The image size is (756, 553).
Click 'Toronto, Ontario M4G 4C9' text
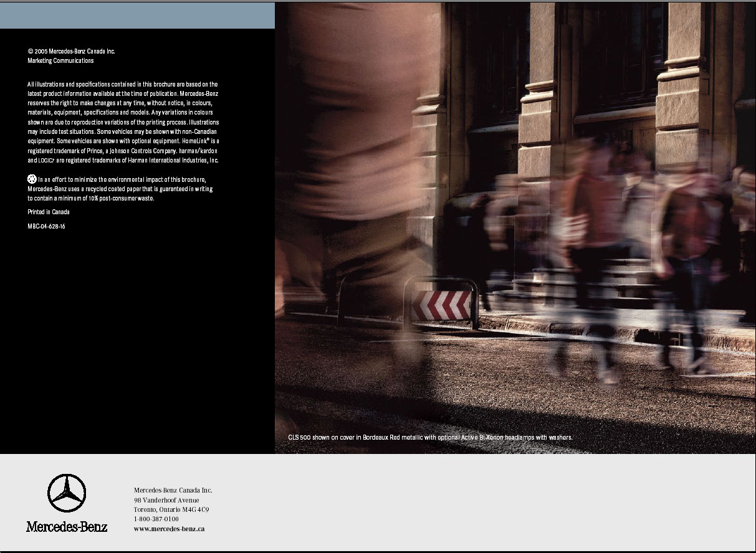pos(171,509)
